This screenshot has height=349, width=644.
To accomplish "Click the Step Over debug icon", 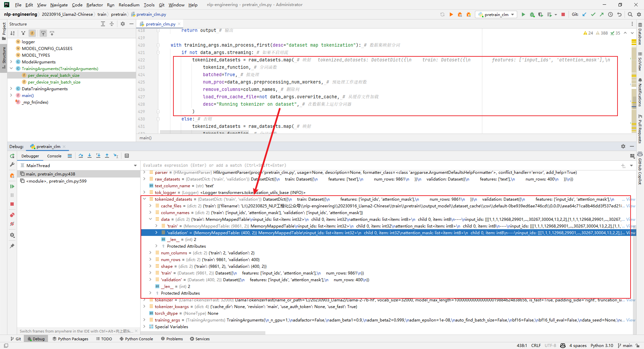I will (81, 156).
